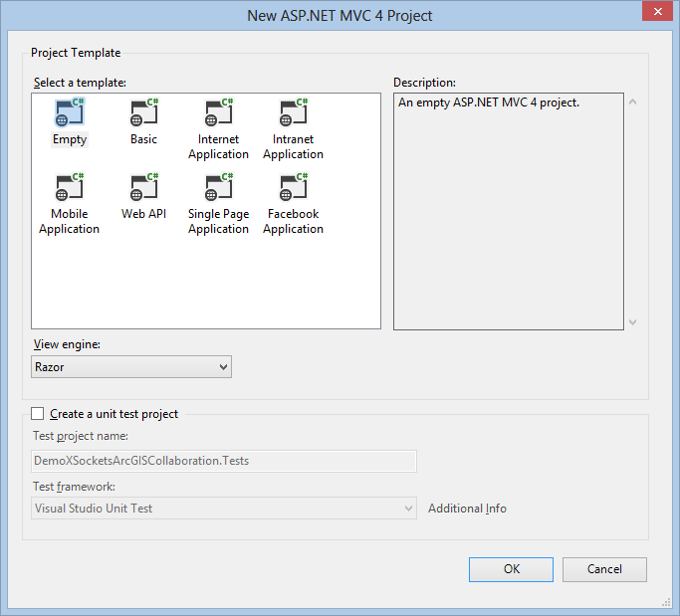Click the "Basic" template label
680x616 pixels.
144,139
